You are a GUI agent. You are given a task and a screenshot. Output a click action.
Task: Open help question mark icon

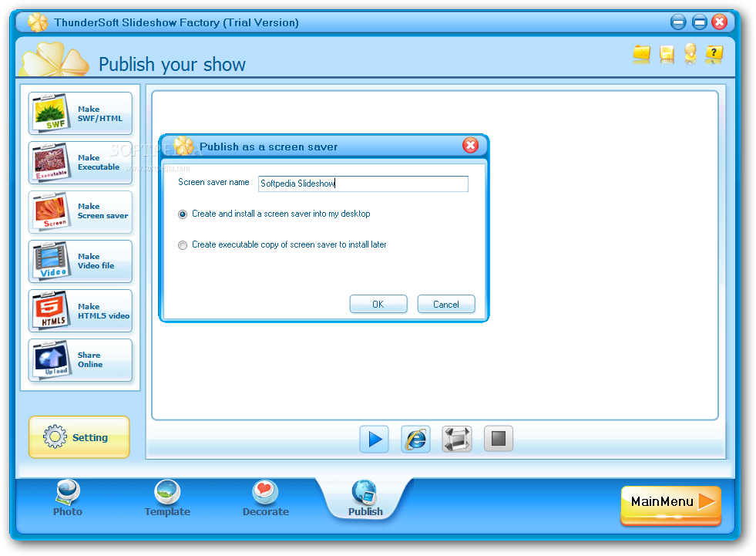pyautogui.click(x=714, y=54)
